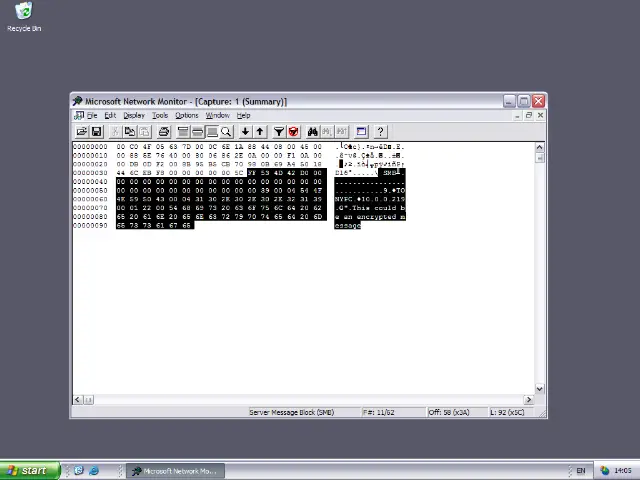Screen dimensions: 640x480
Task: Go to next frame with down arrow
Action: pos(245,131)
